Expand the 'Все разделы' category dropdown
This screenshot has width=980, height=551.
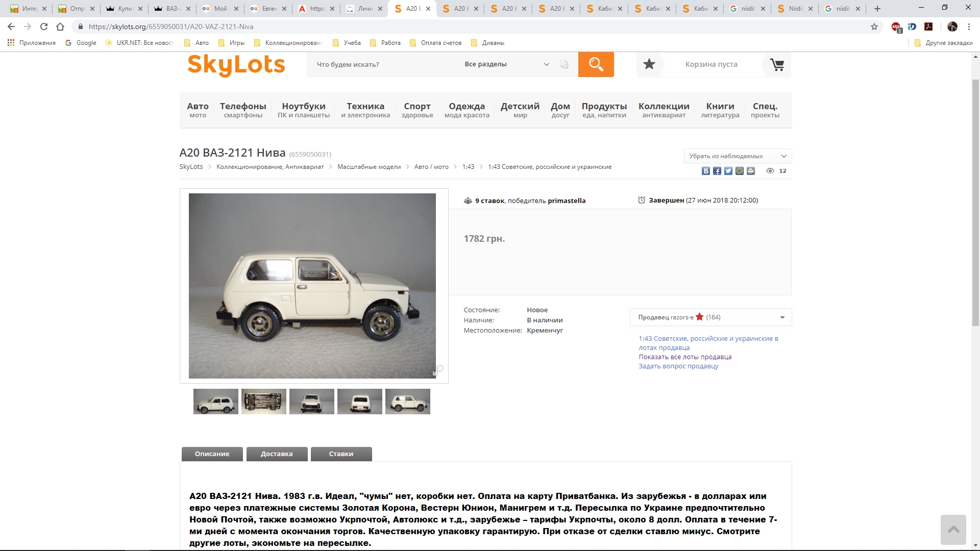[506, 64]
